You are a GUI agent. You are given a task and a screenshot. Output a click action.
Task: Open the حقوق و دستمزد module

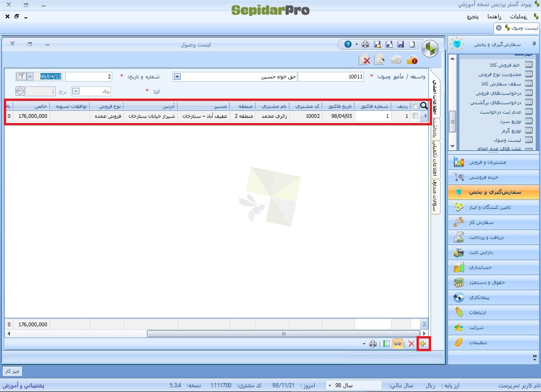click(x=494, y=282)
